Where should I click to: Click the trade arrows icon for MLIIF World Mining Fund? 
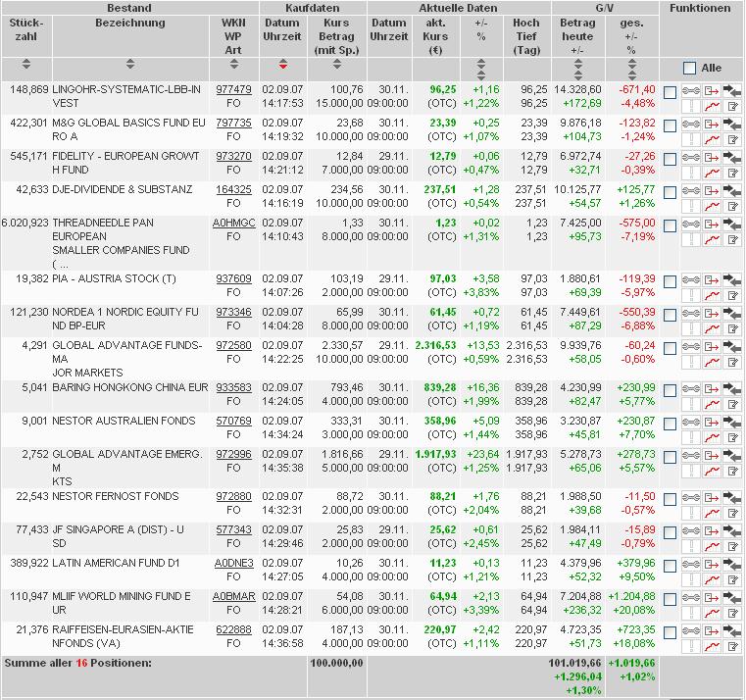[x=732, y=598]
